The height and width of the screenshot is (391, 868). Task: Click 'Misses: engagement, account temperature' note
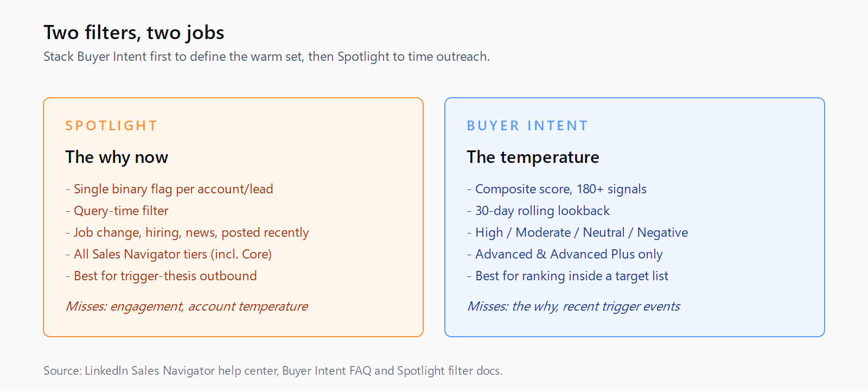(x=187, y=306)
